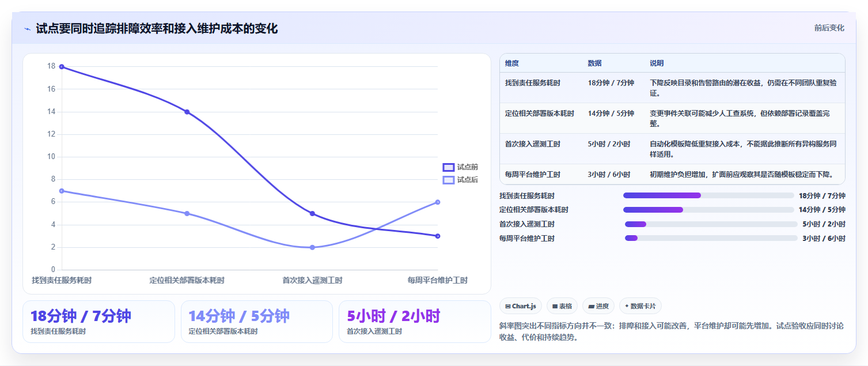Toggle the 试点前 legend swatch
This screenshot has width=868, height=366.
448,167
